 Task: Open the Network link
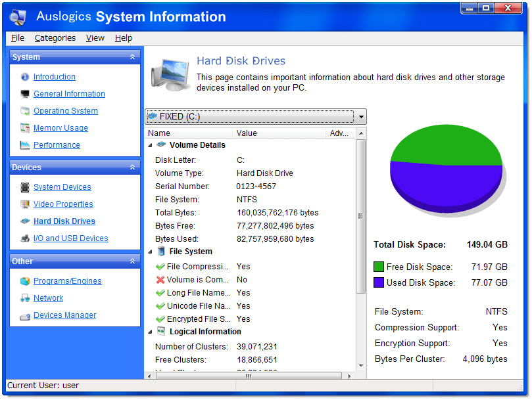pos(48,298)
